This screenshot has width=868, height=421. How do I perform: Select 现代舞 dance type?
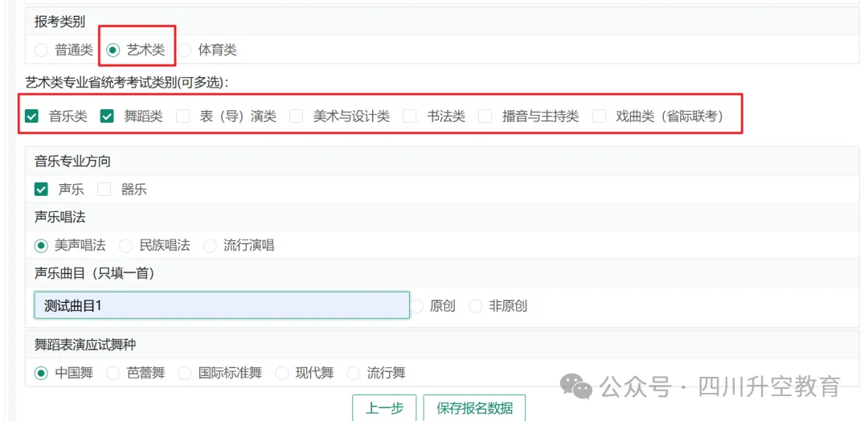pos(282,374)
